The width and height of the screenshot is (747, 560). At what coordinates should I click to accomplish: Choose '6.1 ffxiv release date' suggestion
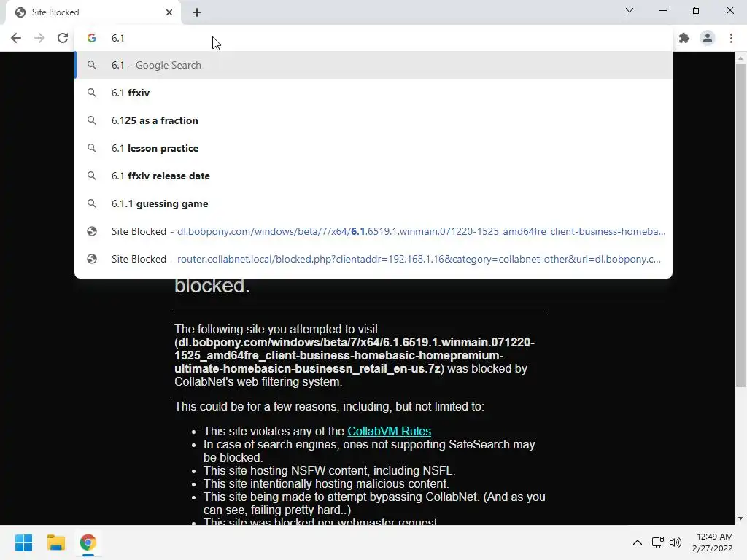point(373,176)
